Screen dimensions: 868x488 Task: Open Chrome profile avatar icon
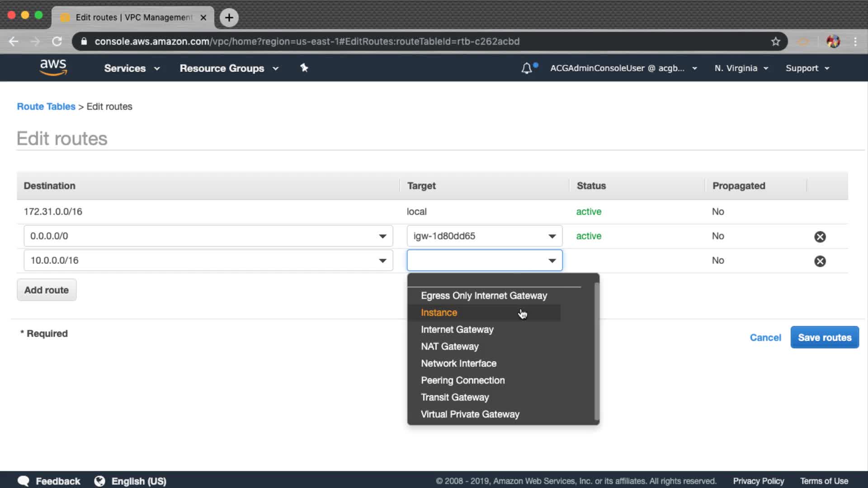[833, 42]
